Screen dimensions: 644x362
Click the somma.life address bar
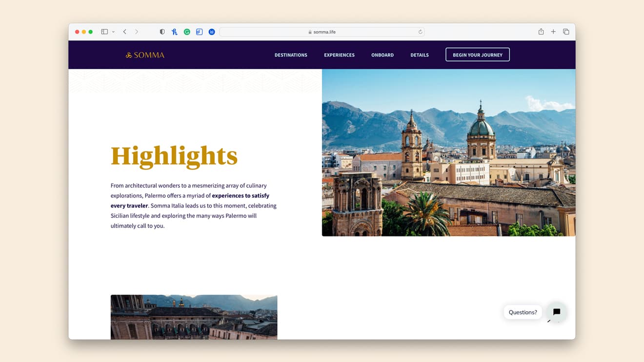322,32
